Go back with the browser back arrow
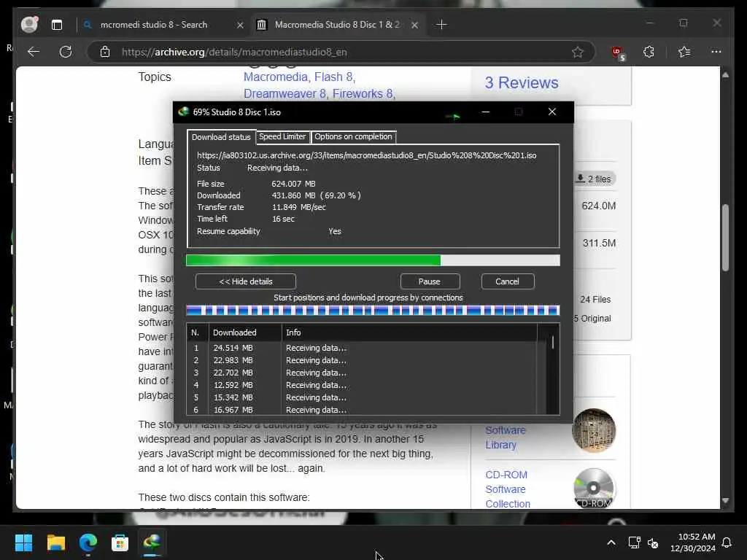Viewport: 747px width, 560px height. (x=34, y=52)
